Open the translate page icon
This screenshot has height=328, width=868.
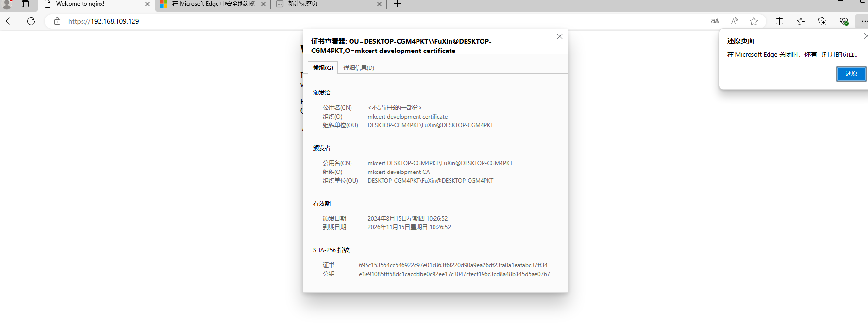coord(715,21)
